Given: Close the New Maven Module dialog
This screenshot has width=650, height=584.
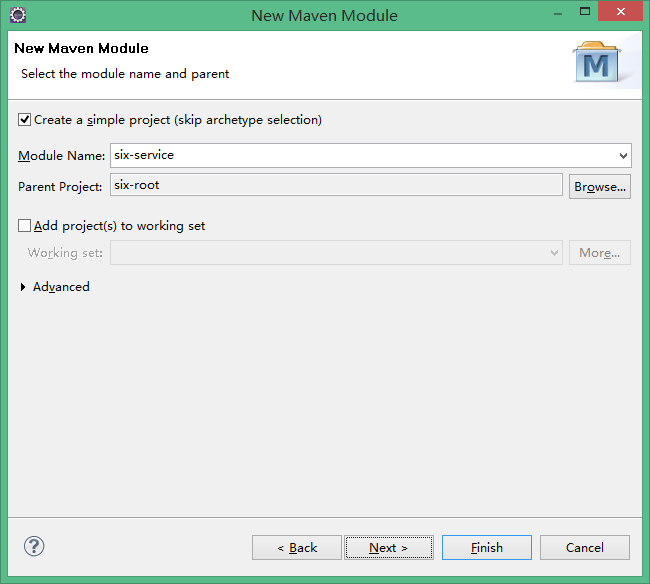Looking at the screenshot, I should (621, 11).
